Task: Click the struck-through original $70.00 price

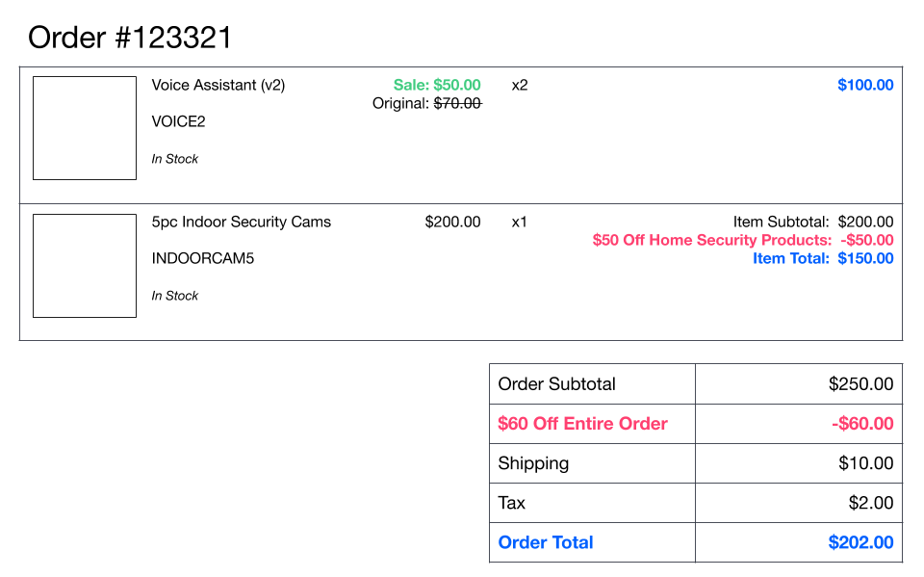Action: click(x=457, y=103)
